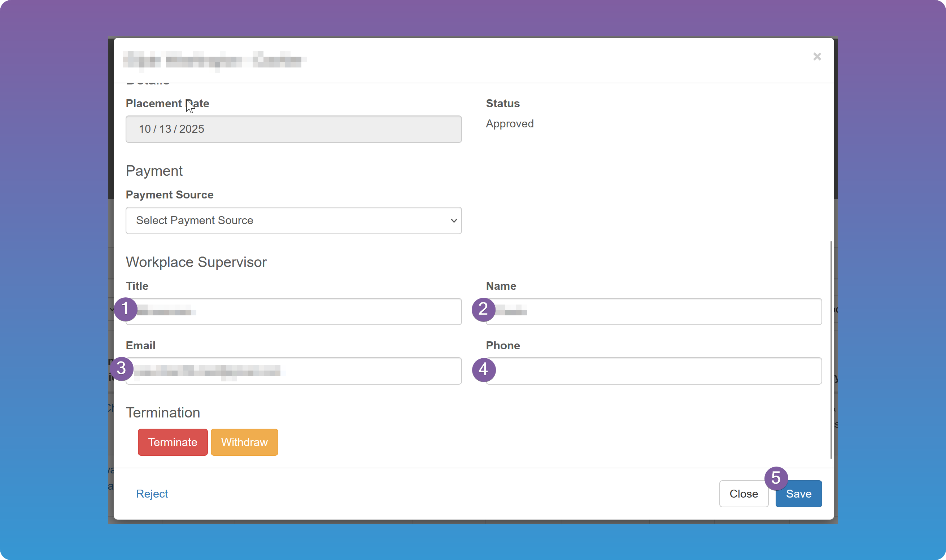The width and height of the screenshot is (946, 560).
Task: Save the placement changes
Action: [x=798, y=494]
